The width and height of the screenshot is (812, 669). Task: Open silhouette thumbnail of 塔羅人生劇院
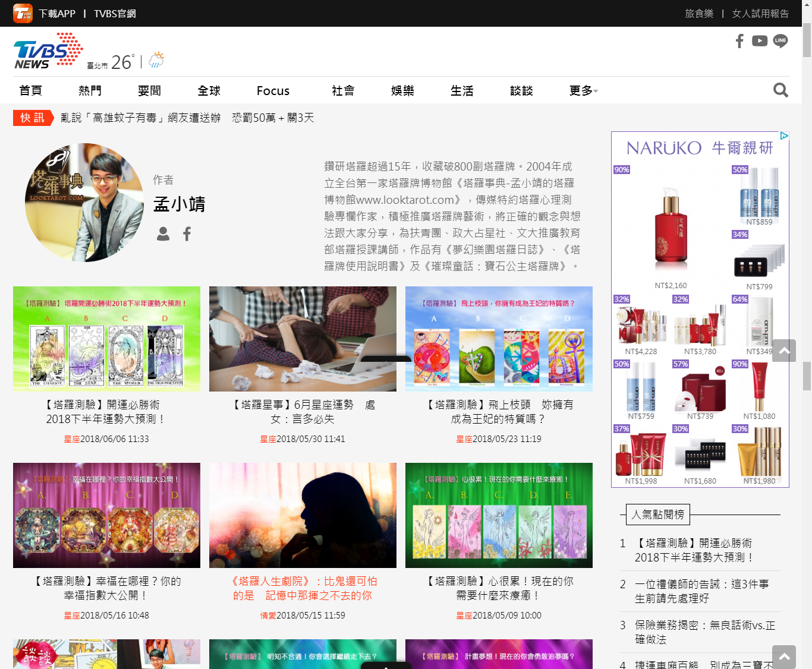coord(303,515)
